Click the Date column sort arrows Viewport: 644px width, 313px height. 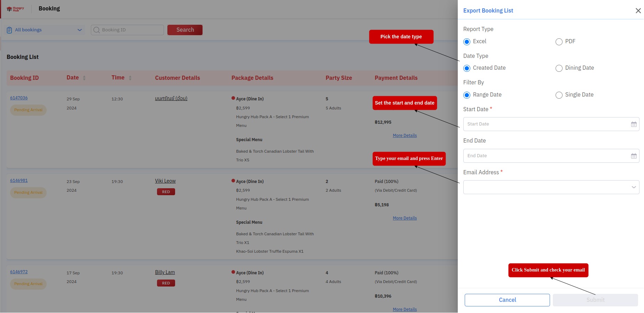pyautogui.click(x=84, y=78)
